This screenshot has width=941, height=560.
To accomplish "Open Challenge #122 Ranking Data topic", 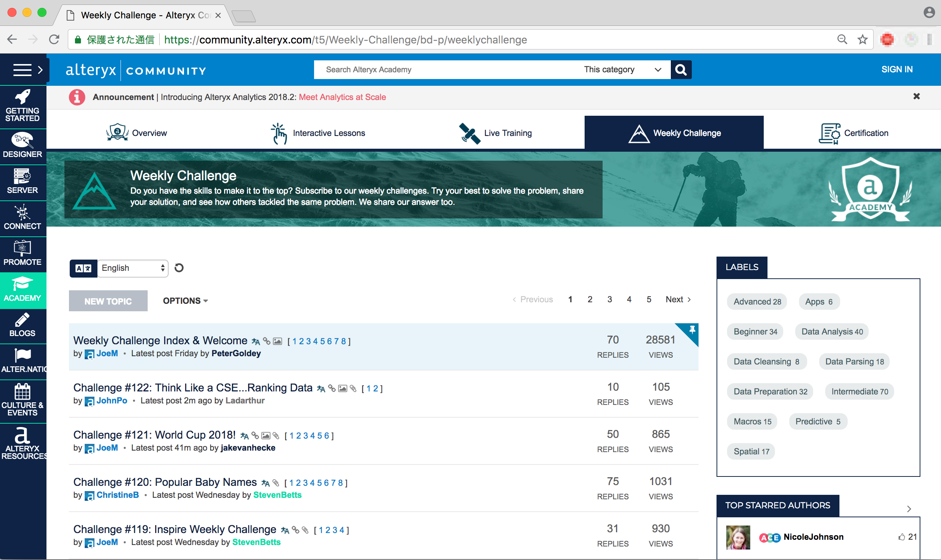I will pyautogui.click(x=193, y=388).
